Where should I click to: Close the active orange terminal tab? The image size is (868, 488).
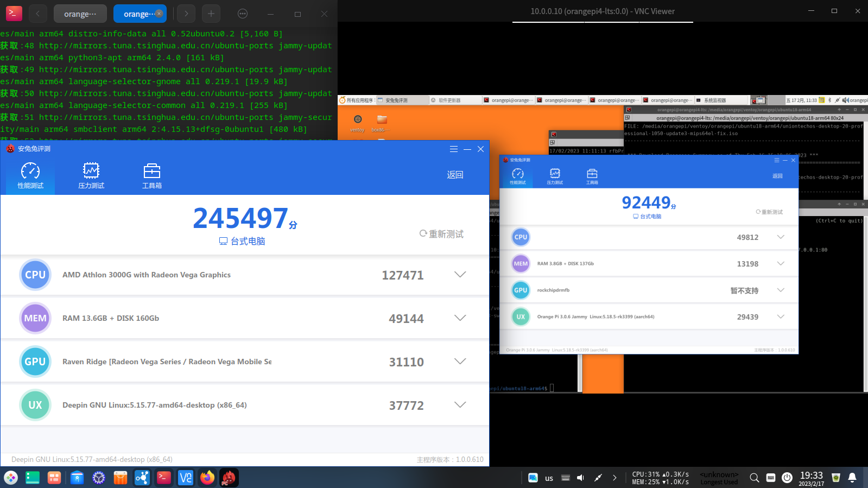[159, 14]
